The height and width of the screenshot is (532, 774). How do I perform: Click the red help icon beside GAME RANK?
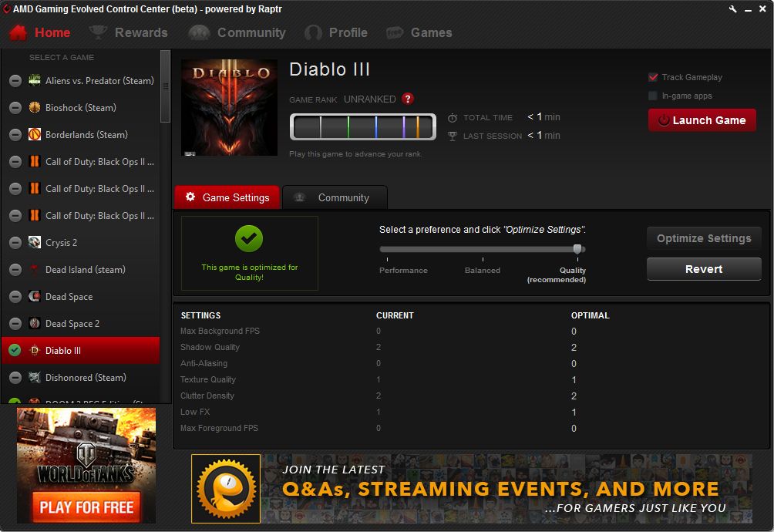tap(408, 99)
